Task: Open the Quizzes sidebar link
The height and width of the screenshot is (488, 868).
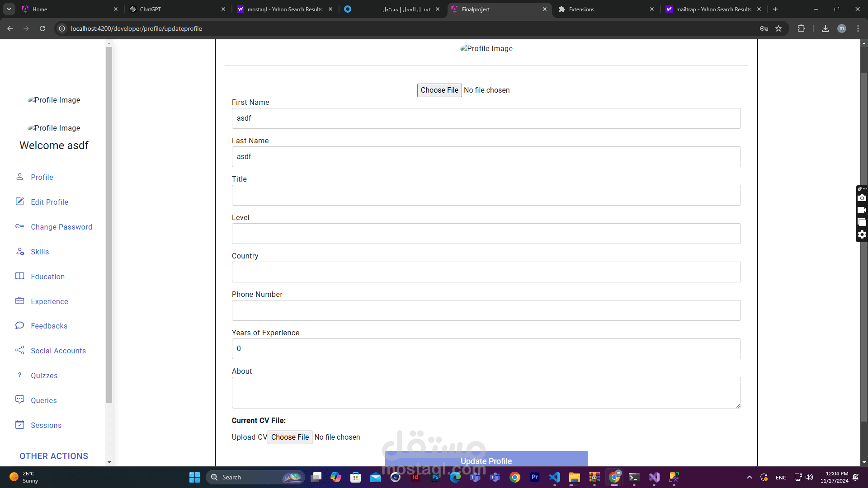Action: click(x=44, y=375)
